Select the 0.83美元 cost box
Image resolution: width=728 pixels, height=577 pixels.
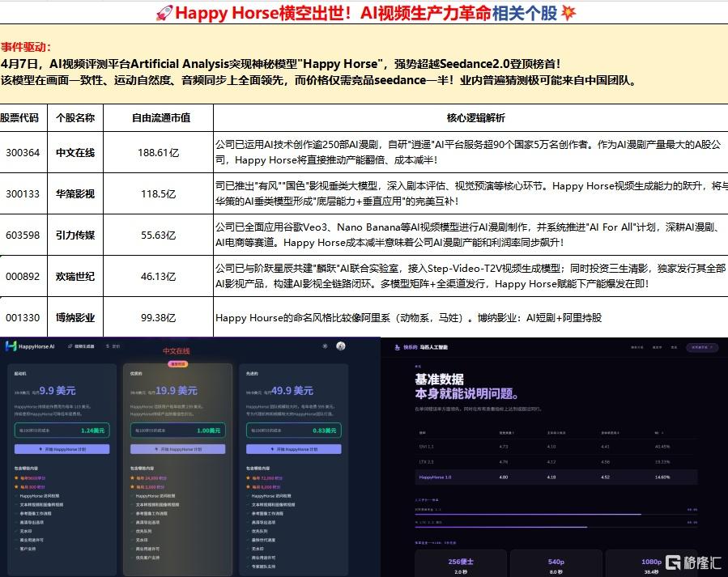(293, 430)
